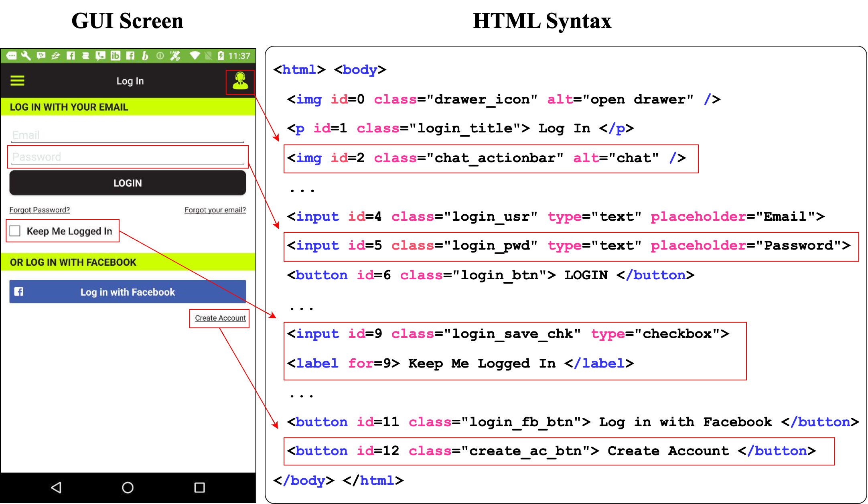Click the Create Account link

(220, 318)
